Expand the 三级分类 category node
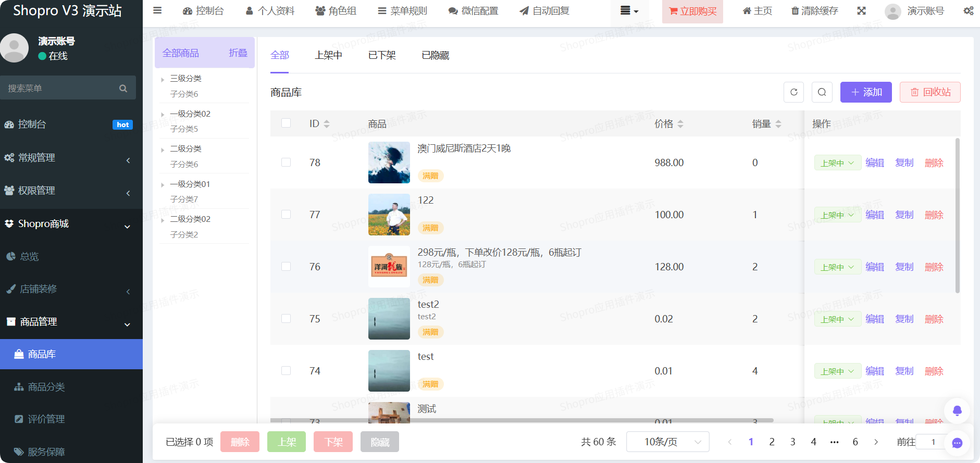 click(x=163, y=79)
